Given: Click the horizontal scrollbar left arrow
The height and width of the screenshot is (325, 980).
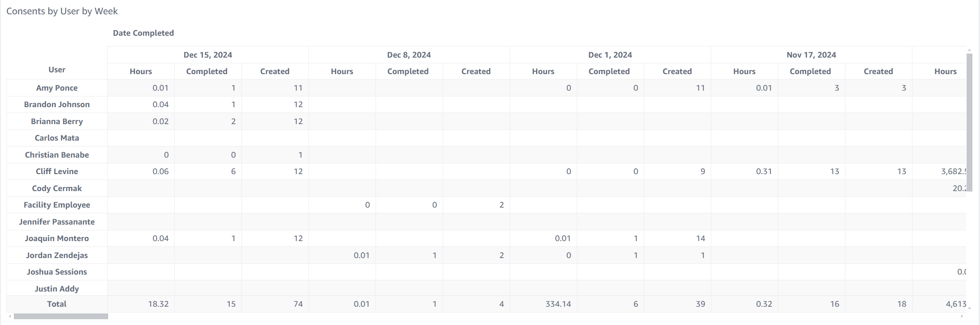Looking at the screenshot, I should [10, 317].
